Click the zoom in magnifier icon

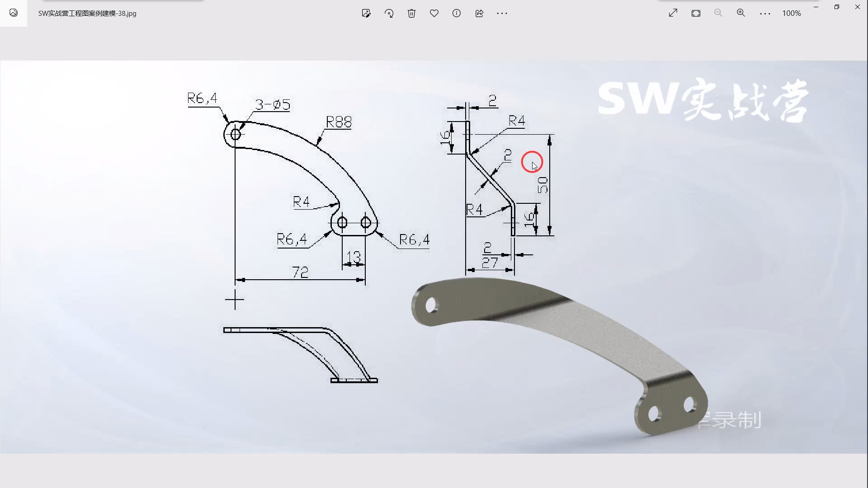coord(741,13)
